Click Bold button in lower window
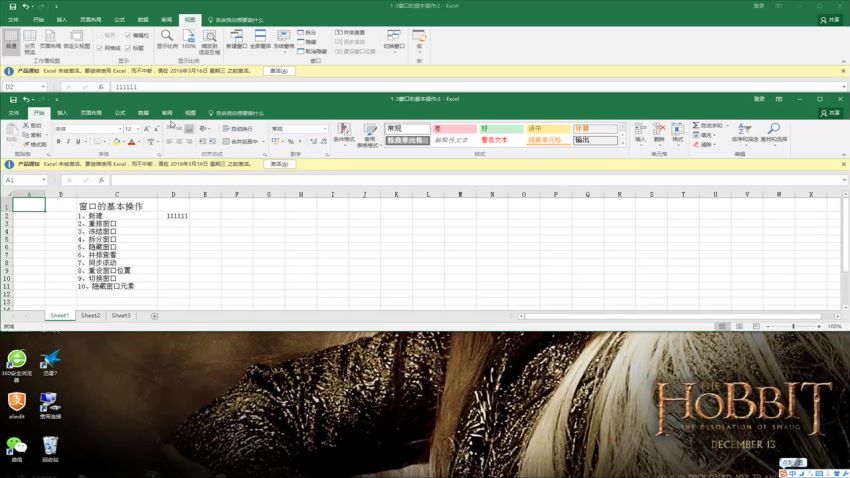 pyautogui.click(x=59, y=142)
